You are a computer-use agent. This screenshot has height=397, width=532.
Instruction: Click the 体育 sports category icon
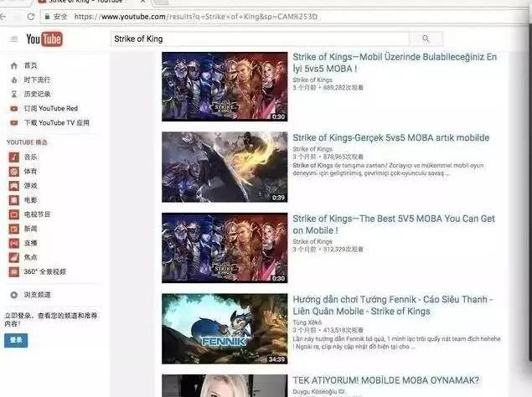[14, 172]
